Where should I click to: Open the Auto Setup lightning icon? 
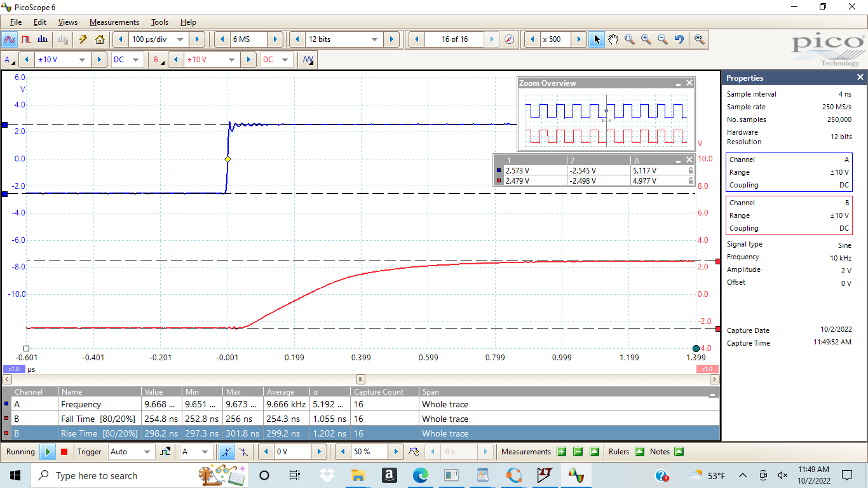point(83,39)
